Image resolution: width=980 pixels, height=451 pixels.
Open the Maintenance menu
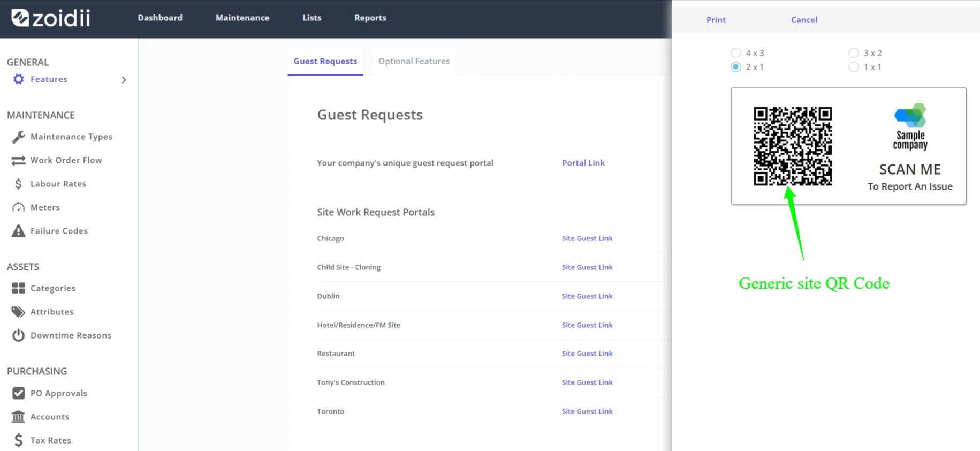tap(242, 18)
